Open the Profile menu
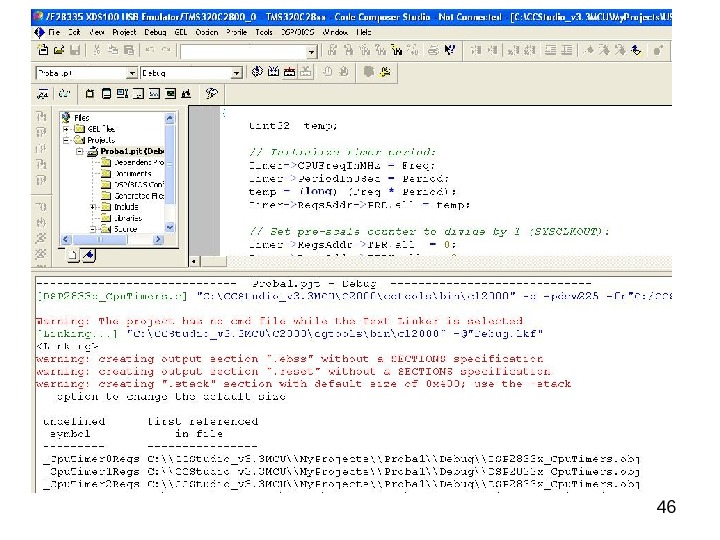Viewport: 720px width, 540px height. click(236, 32)
